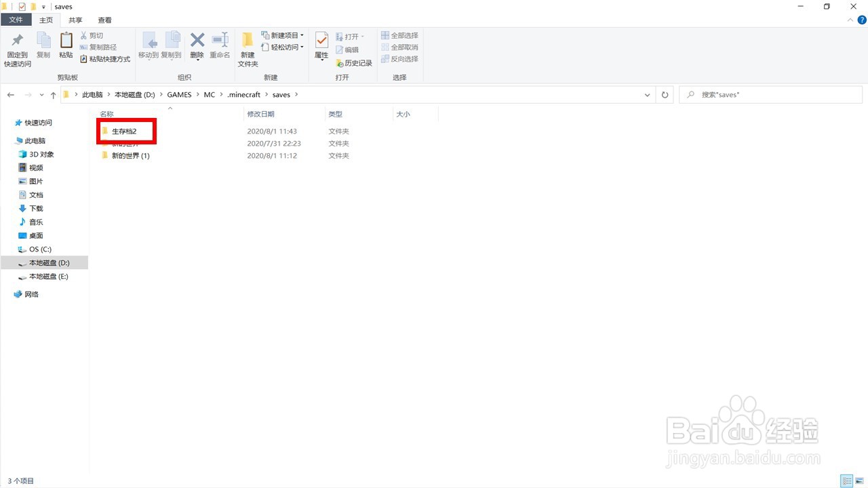
Task: Click 本地磁盘 (D:) in the address breadcrumb
Action: (x=135, y=95)
